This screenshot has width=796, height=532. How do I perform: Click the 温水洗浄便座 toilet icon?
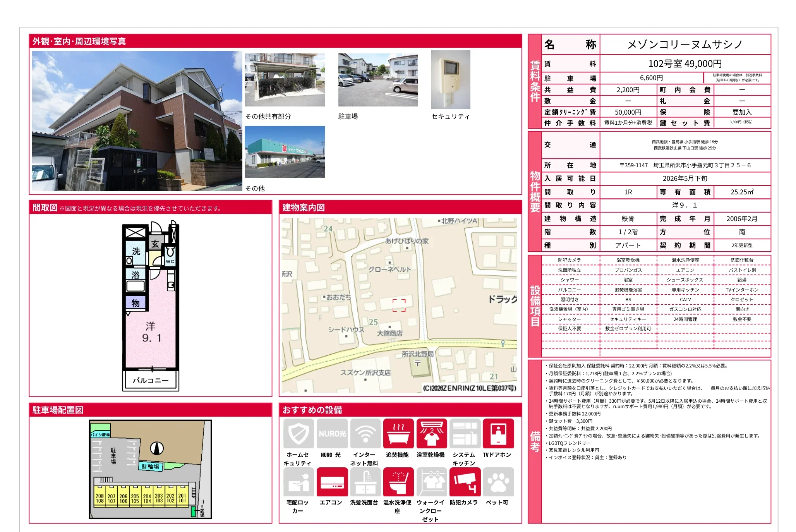click(x=398, y=482)
